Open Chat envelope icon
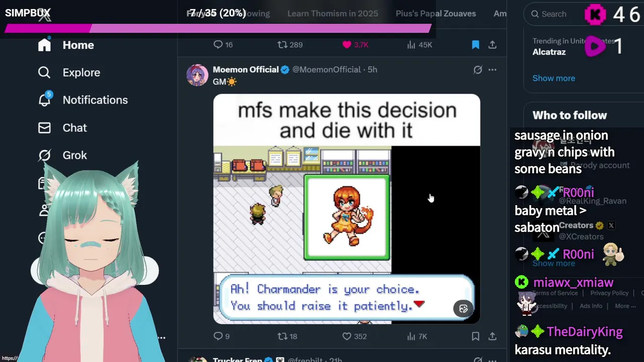644x362 pixels. 44,128
